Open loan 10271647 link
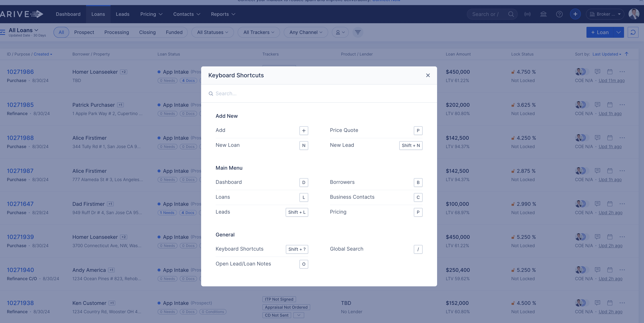Viewport: 644px width, 323px height. [20, 204]
